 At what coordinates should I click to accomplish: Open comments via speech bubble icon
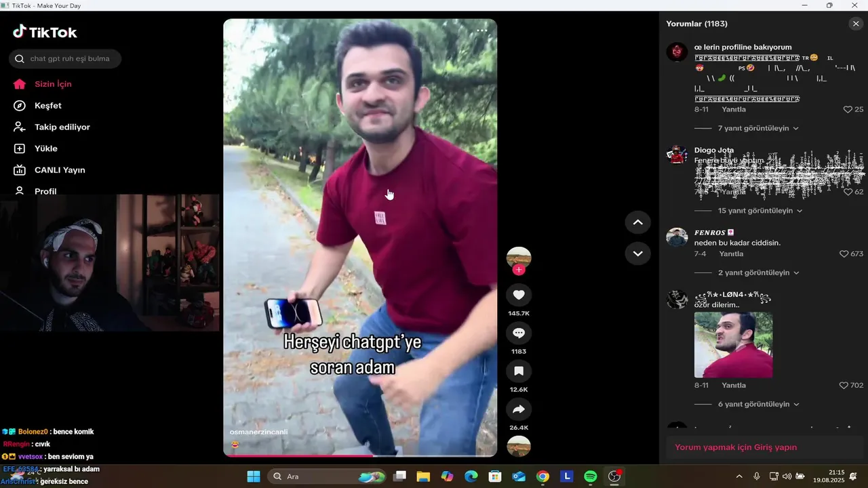point(519,333)
